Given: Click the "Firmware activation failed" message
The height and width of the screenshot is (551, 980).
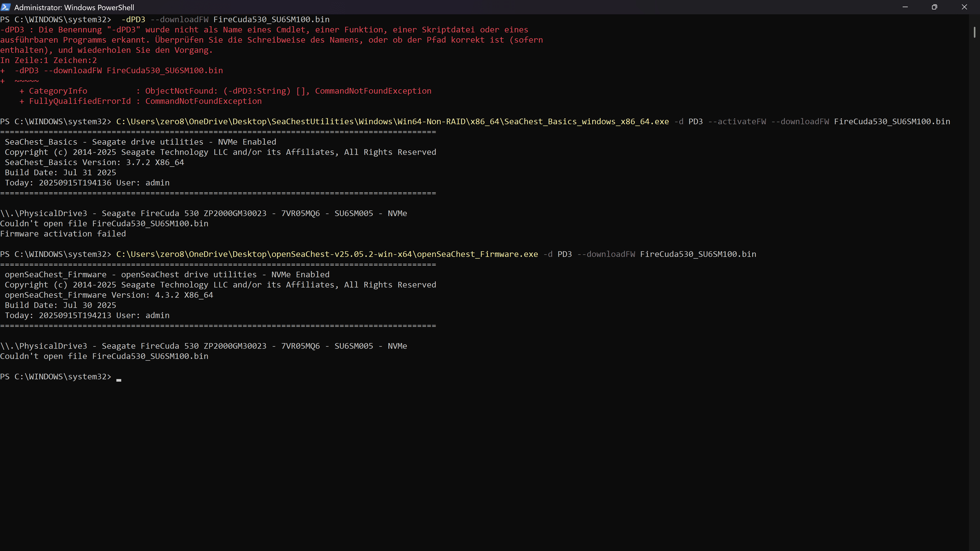Looking at the screenshot, I should pyautogui.click(x=63, y=234).
